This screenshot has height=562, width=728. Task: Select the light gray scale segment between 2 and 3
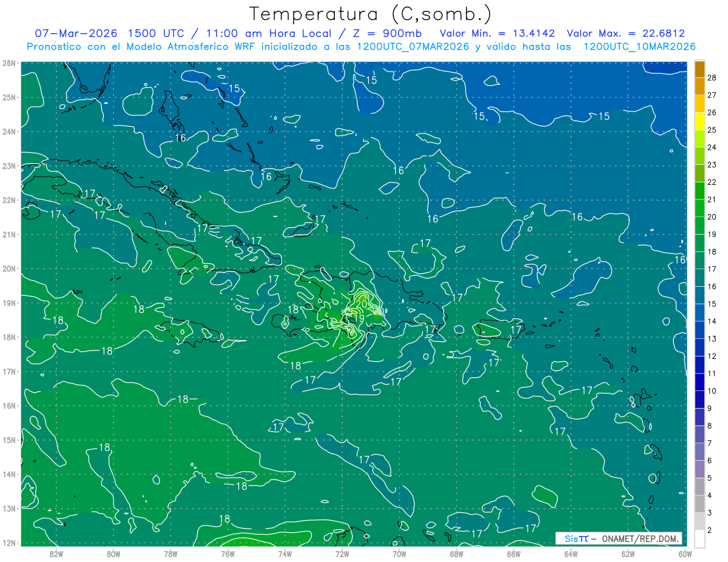pos(699,521)
